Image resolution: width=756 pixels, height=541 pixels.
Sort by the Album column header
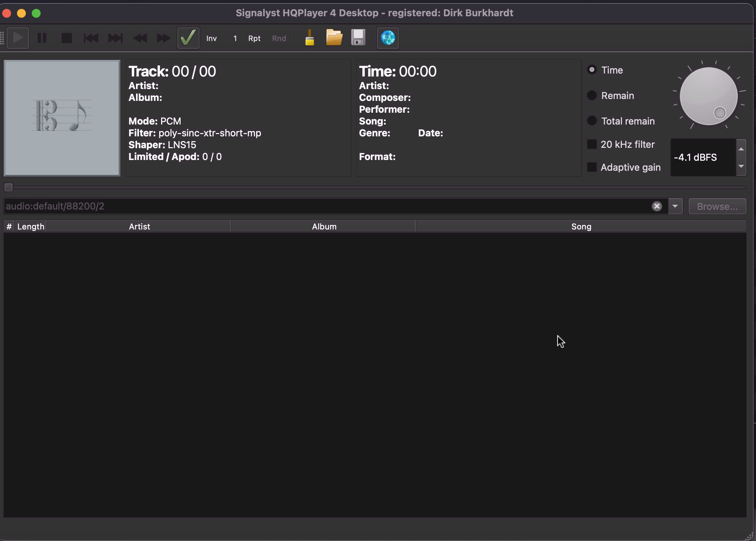pyautogui.click(x=324, y=227)
